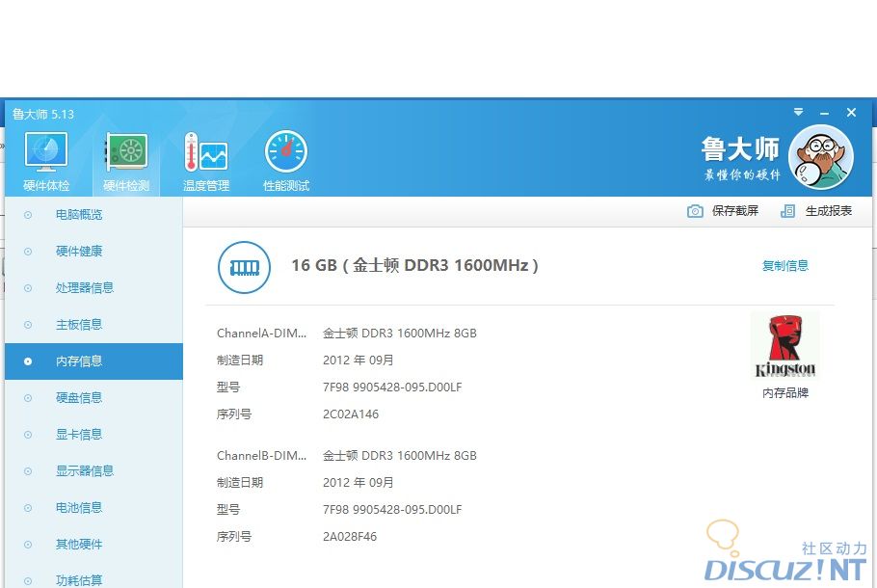Open the 硬件体检 hardware checkup icon
The width and height of the screenshot is (877, 588).
(46, 162)
